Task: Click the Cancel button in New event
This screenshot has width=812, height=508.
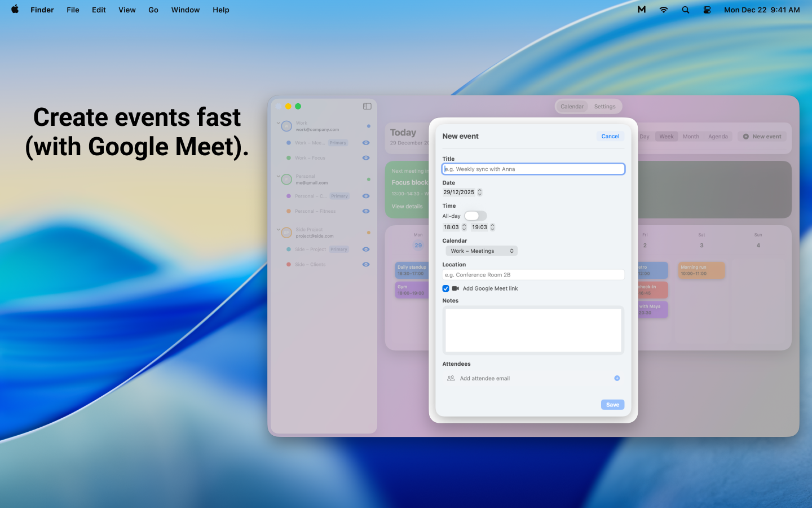Action: 610,136
